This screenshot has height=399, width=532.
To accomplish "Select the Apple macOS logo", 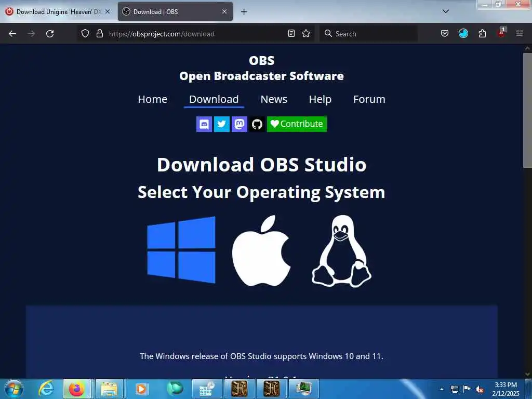I will coord(261,250).
